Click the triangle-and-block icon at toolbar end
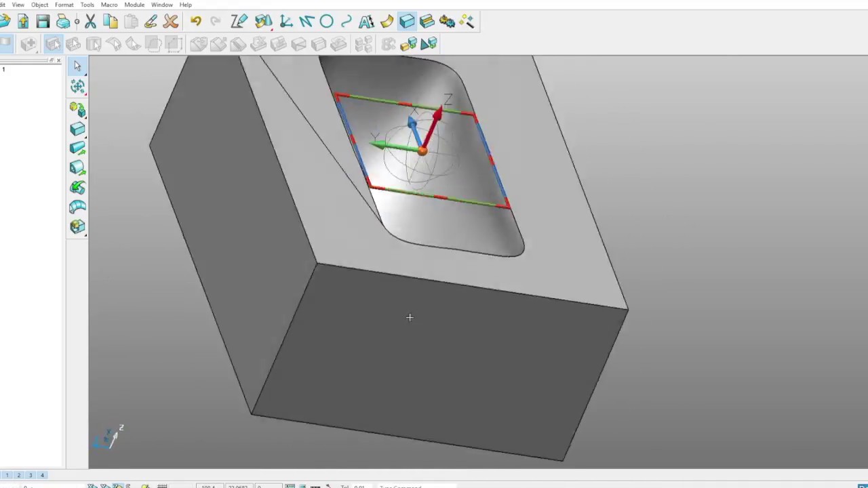The width and height of the screenshot is (868, 488). (x=429, y=45)
